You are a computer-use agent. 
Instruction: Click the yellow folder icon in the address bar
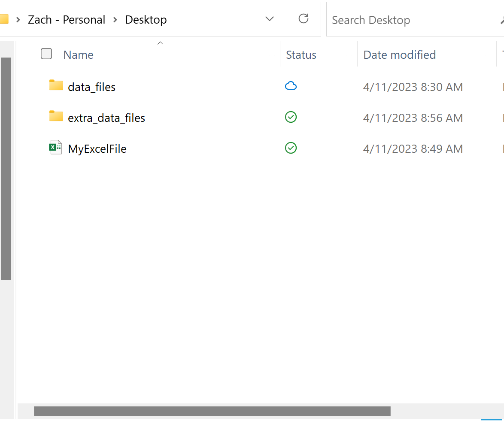(x=4, y=19)
